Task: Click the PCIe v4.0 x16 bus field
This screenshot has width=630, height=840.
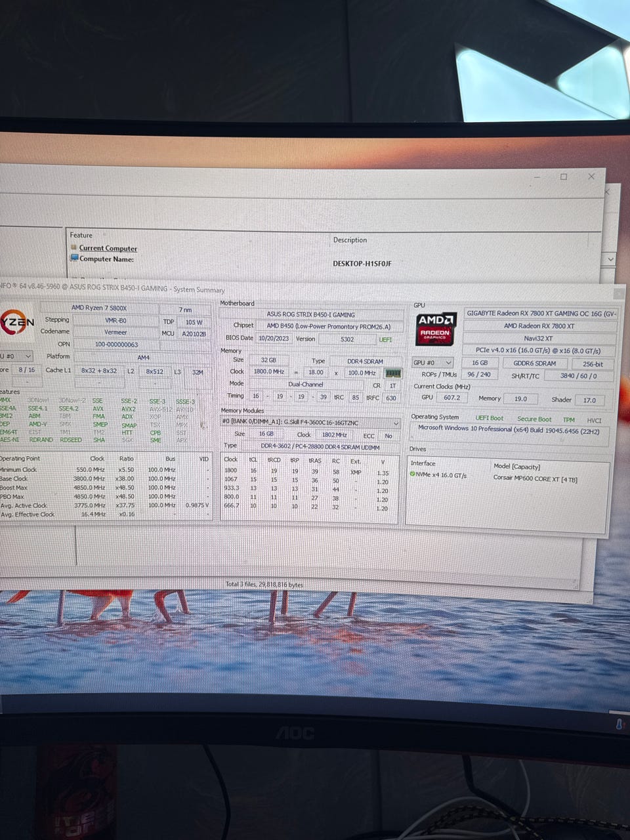Action: [538, 350]
